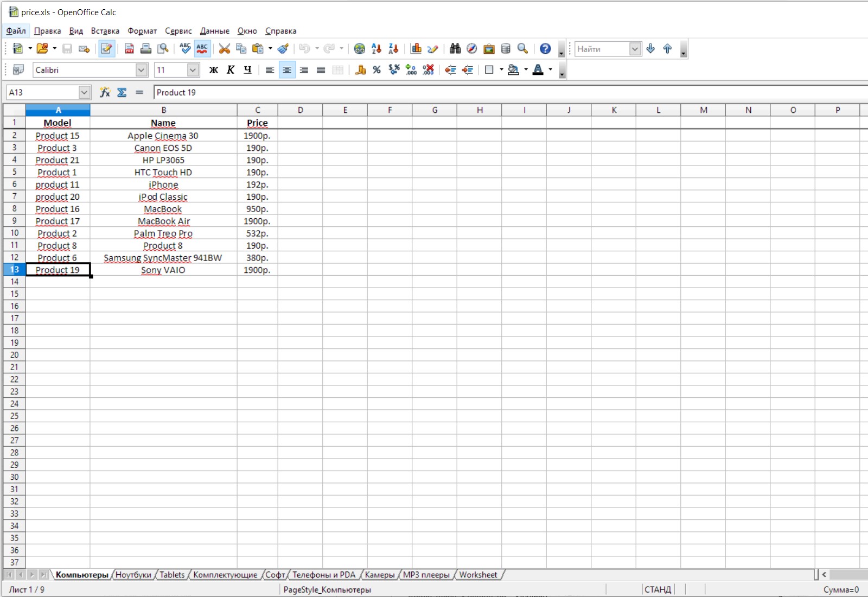Expand the New document type dropdown
Image resolution: width=868 pixels, height=597 pixels.
click(x=30, y=49)
